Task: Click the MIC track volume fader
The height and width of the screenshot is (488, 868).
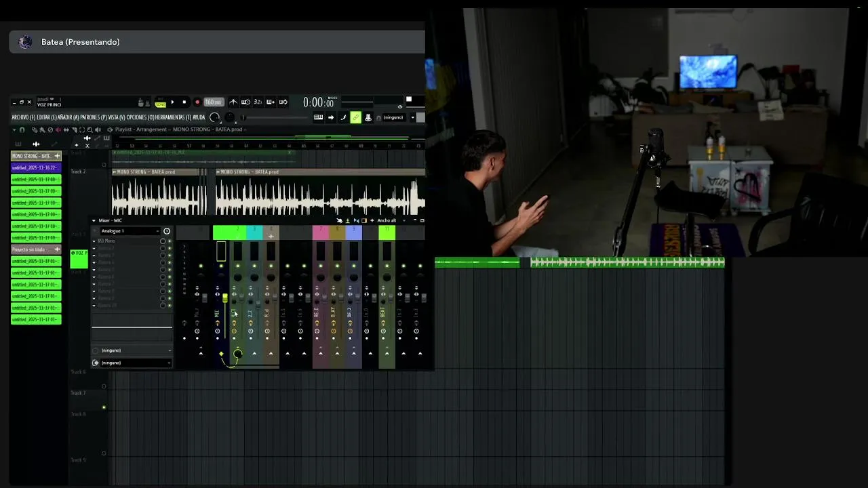Action: [x=225, y=298]
